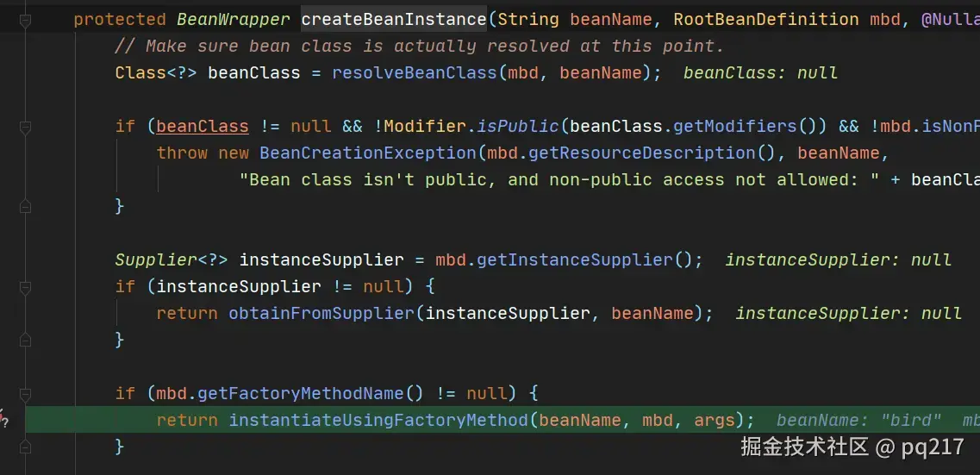Click the fold end marker after the BeanCreationException block
Image resolution: width=980 pixels, height=475 pixels.
click(25, 206)
